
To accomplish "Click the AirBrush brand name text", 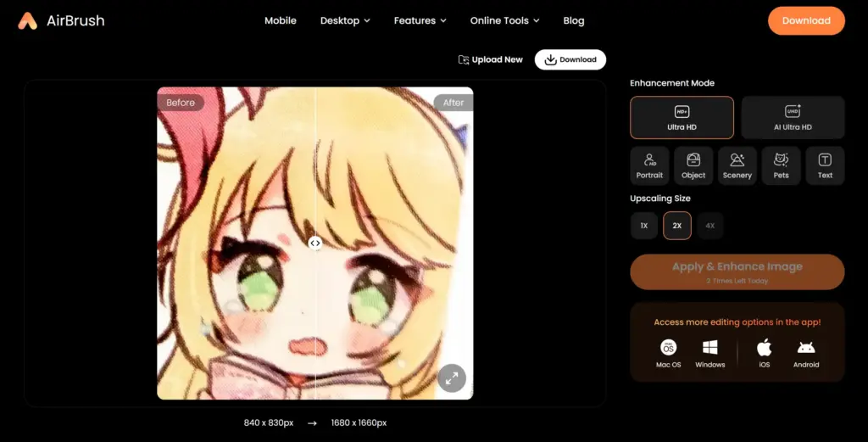I will coord(75,20).
